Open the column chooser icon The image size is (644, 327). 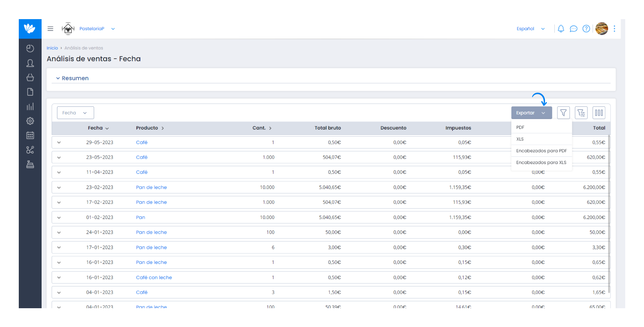coord(599,113)
